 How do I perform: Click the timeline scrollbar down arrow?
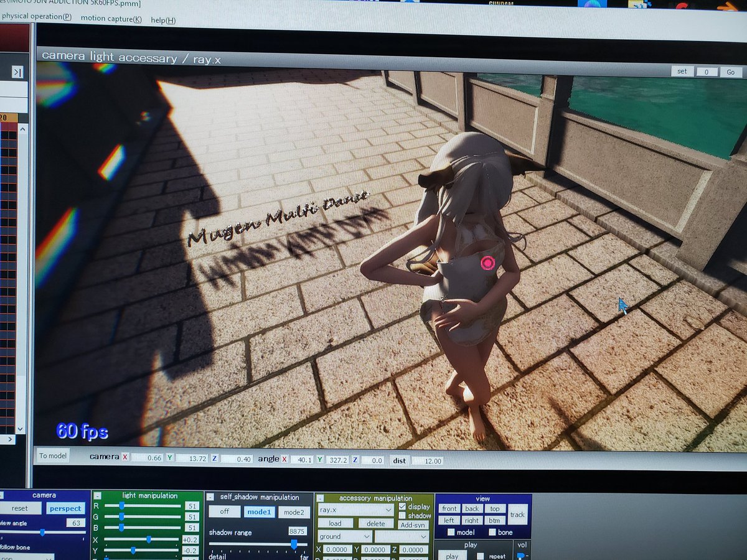[x=19, y=429]
